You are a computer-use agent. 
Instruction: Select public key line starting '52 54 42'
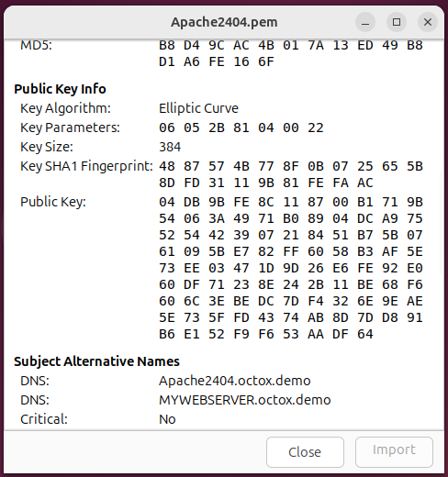(291, 235)
